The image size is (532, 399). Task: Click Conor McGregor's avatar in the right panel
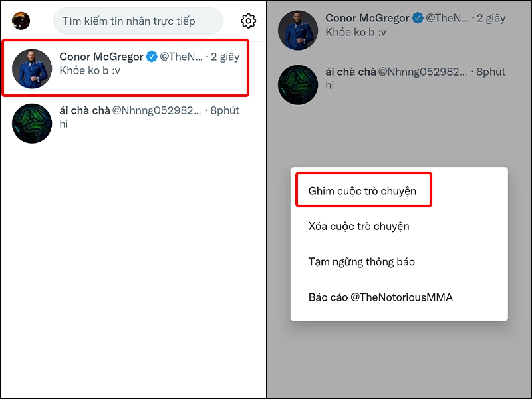[297, 29]
